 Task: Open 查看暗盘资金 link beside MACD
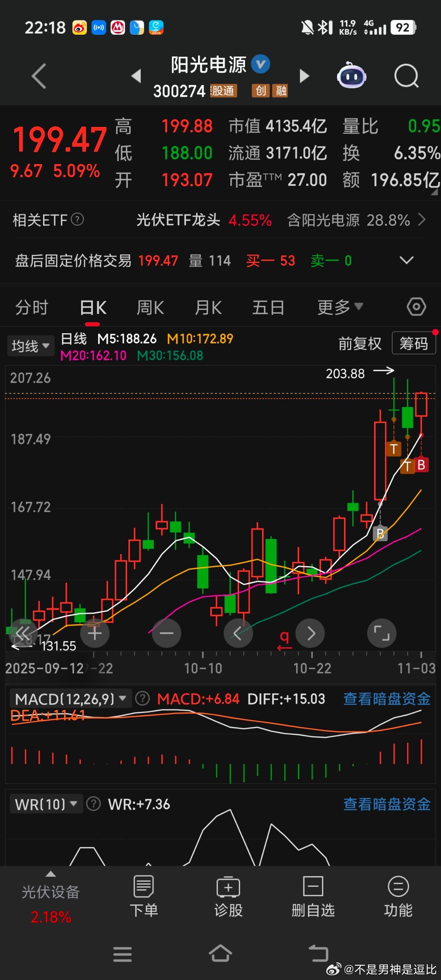point(387,699)
